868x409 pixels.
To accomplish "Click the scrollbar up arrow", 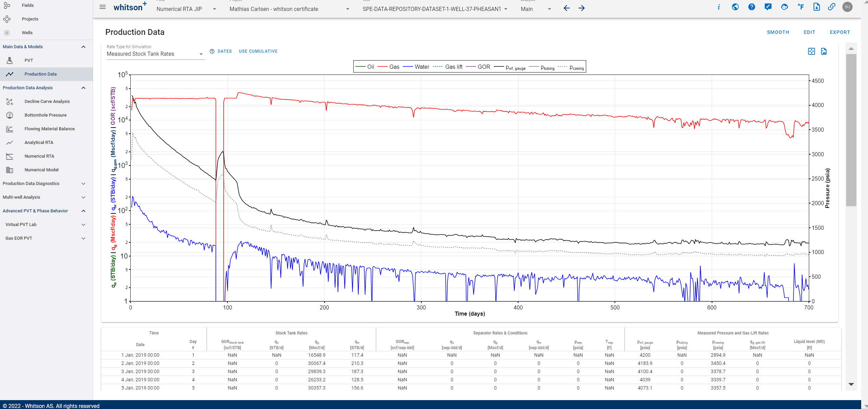I will tap(851, 49).
